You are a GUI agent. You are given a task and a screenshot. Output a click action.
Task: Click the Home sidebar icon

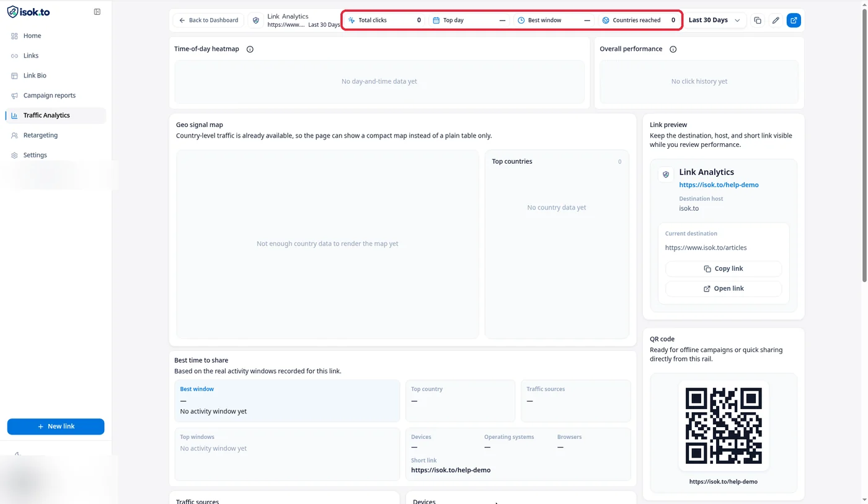pos(14,36)
